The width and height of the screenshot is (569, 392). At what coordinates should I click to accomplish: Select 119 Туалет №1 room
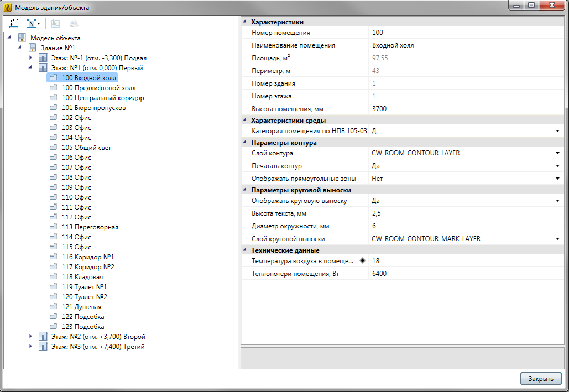(x=84, y=287)
